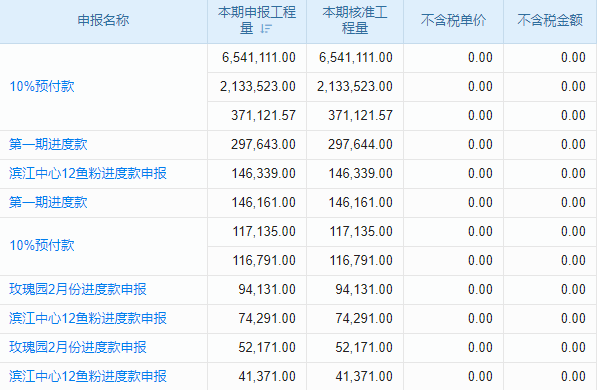Open 10%预付款 link beside 2,133,523.00

coord(42,86)
